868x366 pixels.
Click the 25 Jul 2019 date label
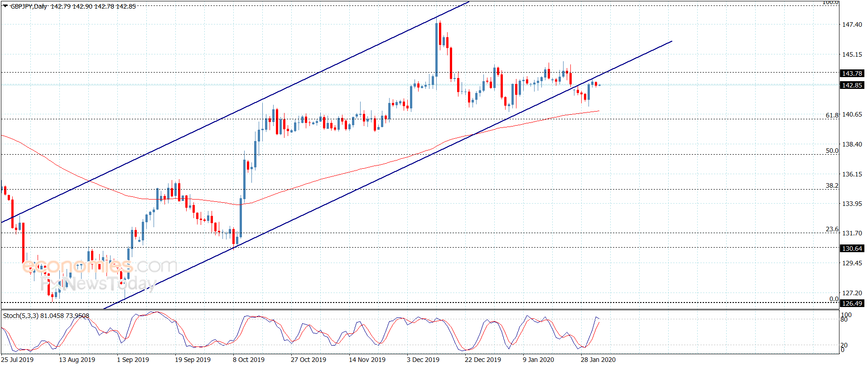tap(17, 360)
